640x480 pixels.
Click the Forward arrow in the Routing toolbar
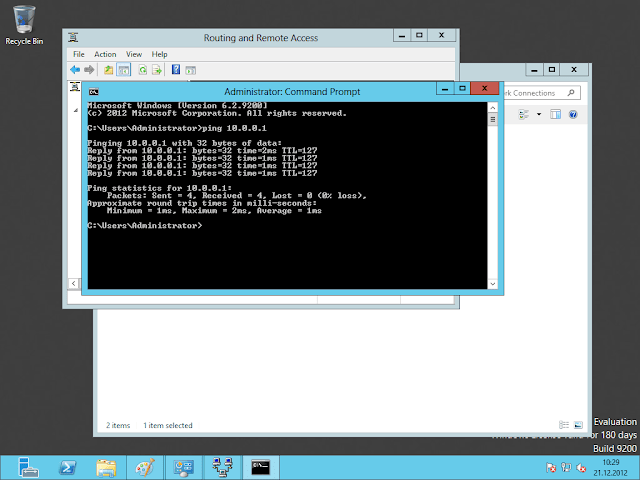(90, 70)
